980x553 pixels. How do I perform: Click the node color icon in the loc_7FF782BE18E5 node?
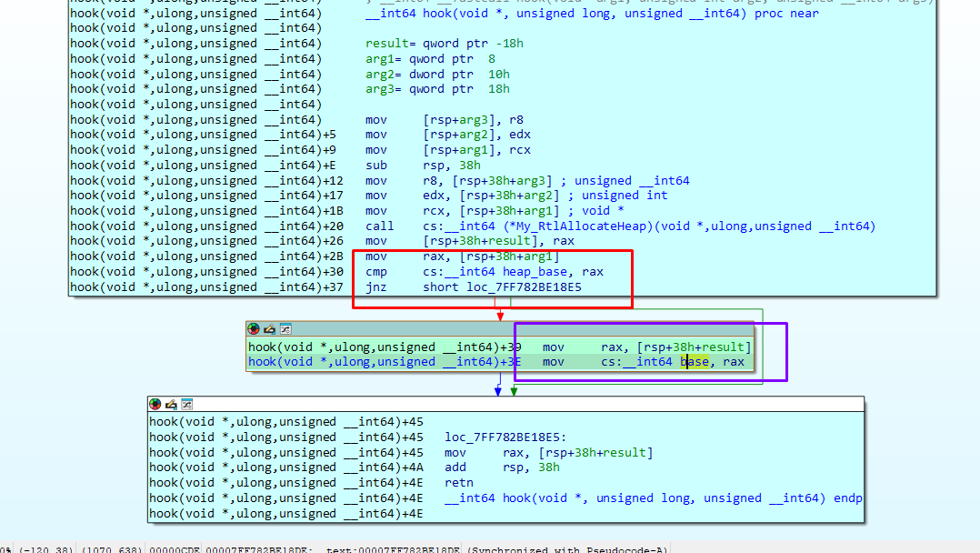(155, 404)
